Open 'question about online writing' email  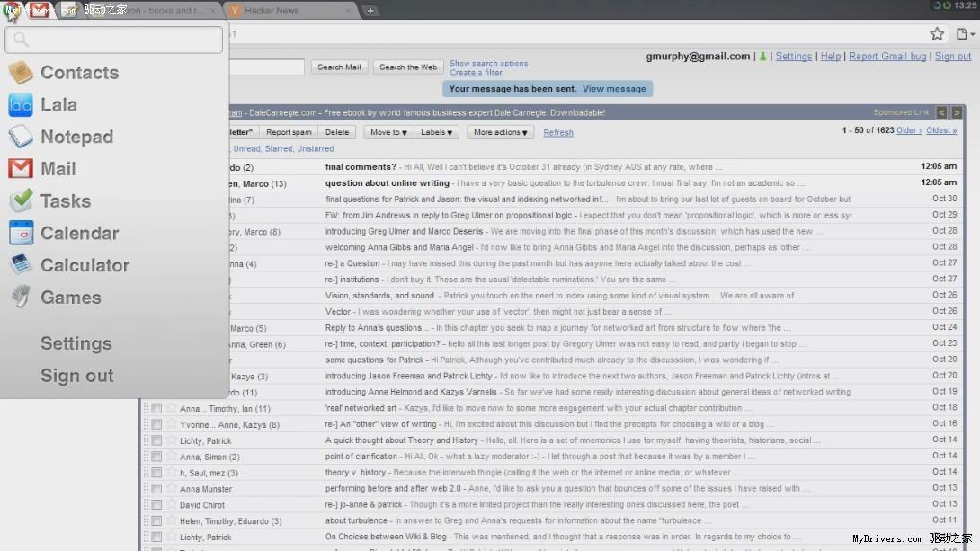point(387,183)
